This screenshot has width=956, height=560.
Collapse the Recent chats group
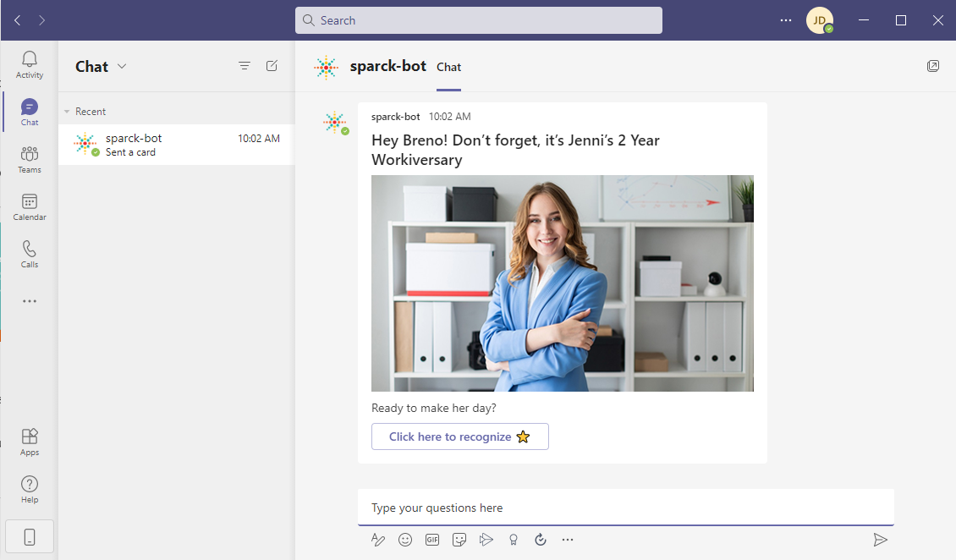[67, 113]
